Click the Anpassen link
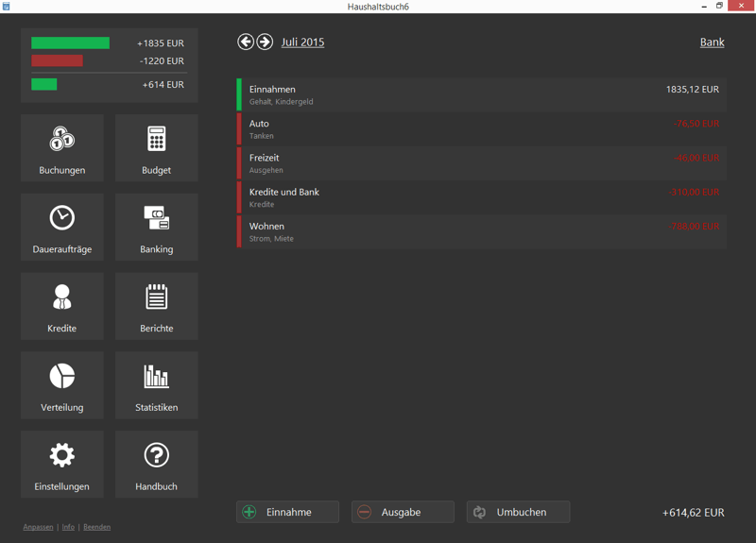Viewport: 756px width, 543px height. pos(38,527)
